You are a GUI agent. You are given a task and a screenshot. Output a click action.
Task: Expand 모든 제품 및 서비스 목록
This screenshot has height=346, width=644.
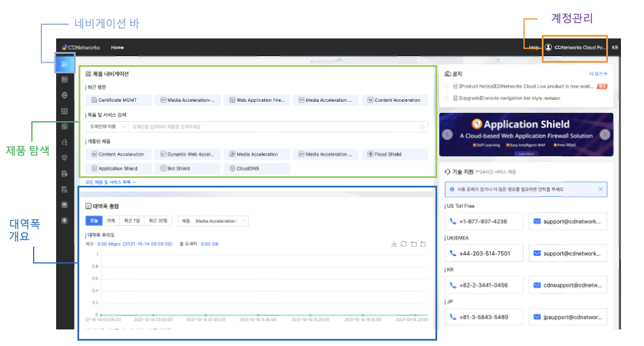(x=111, y=182)
